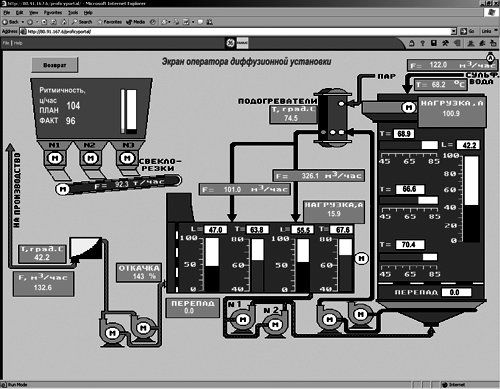The image size is (500, 389).
Task: Click the F= 122.0 м3/час readout
Action: (452, 65)
